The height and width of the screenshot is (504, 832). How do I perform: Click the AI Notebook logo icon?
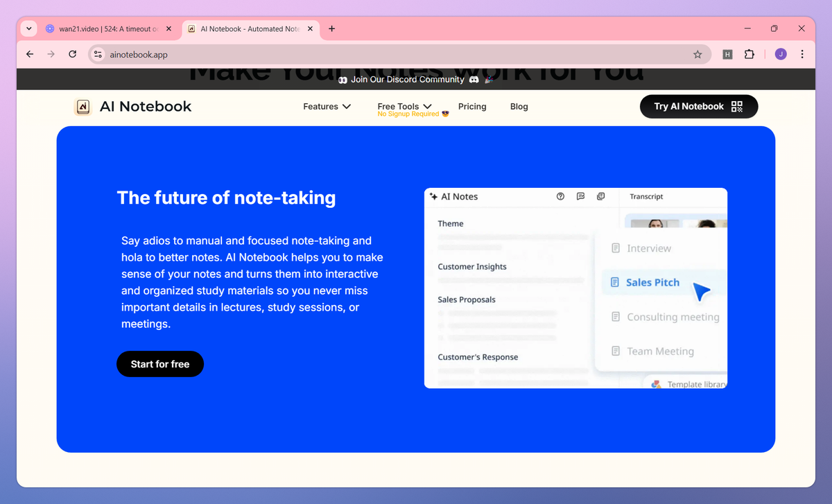(x=83, y=106)
